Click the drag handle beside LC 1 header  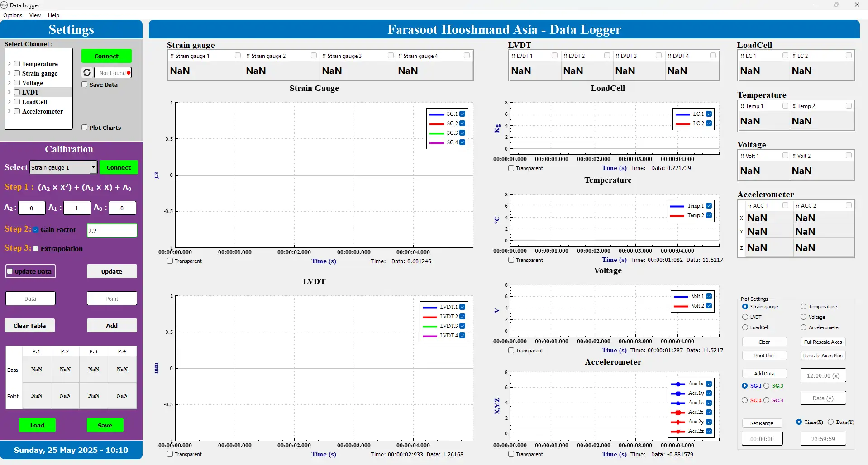[742, 55]
